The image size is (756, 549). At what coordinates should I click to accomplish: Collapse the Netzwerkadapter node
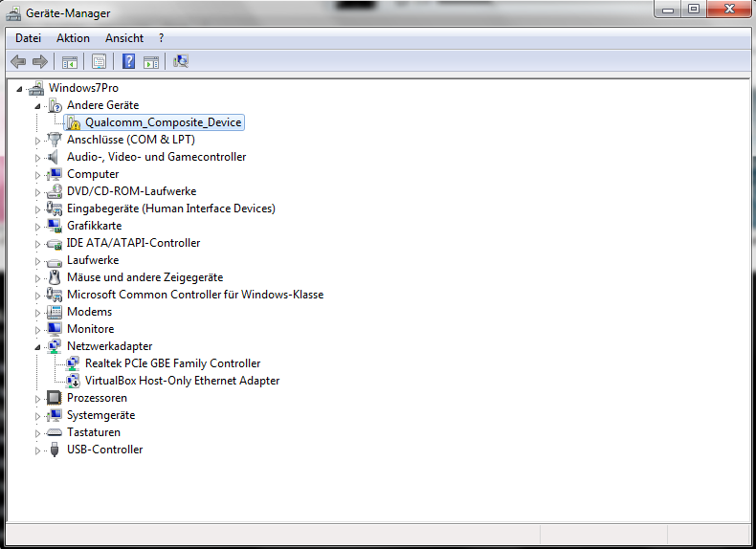click(x=37, y=347)
